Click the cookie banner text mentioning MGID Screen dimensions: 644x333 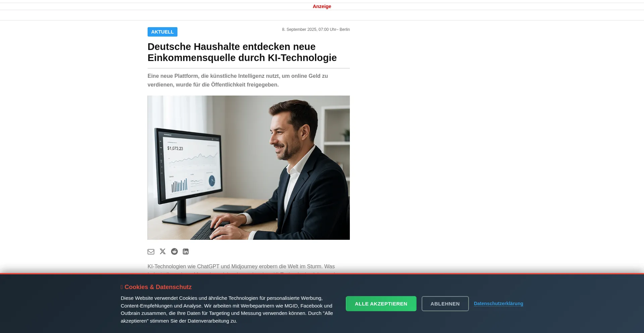[x=227, y=310]
